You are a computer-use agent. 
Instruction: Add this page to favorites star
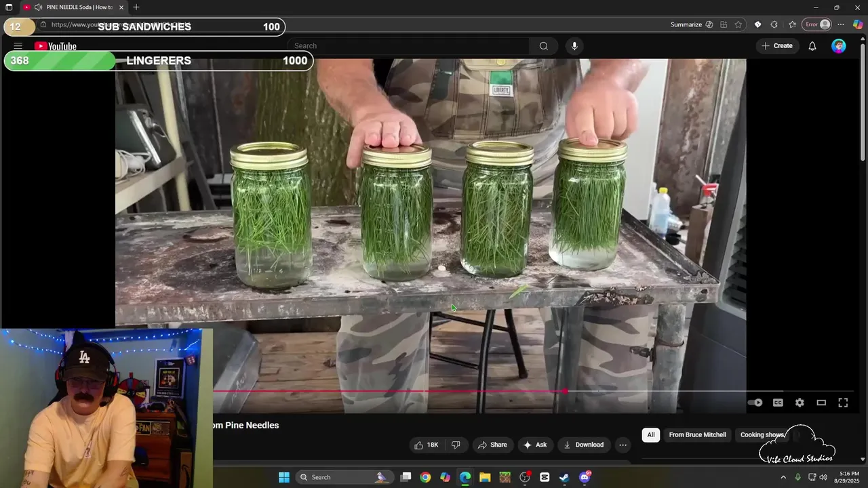click(x=738, y=24)
